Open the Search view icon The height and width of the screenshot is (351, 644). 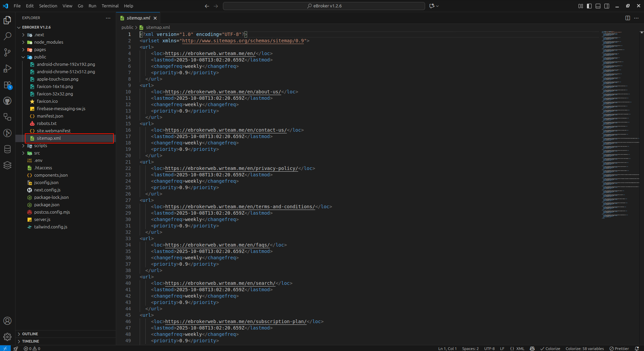[7, 36]
